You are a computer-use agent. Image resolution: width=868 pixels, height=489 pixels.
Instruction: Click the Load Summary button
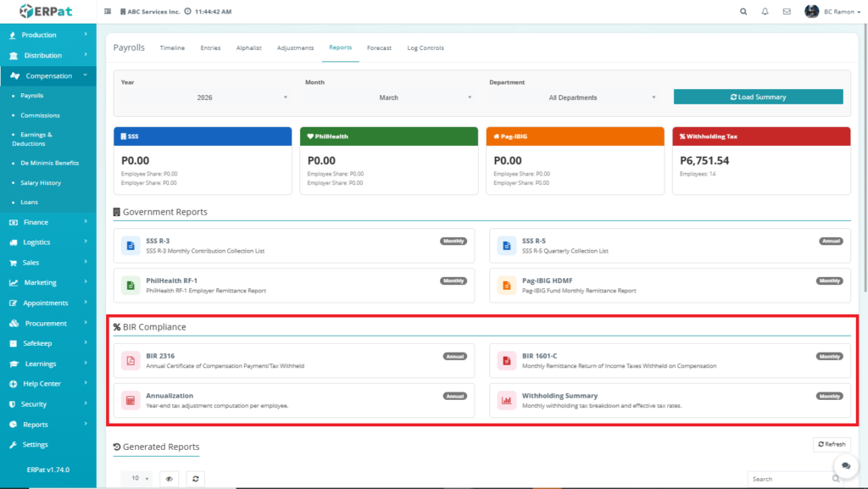pyautogui.click(x=758, y=97)
